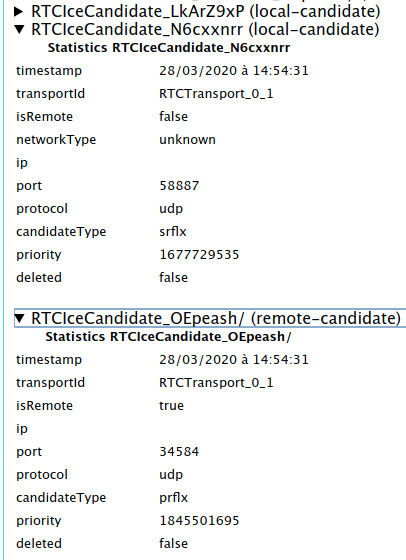Click timestamp value of N6cxxnrr candidate
The width and height of the screenshot is (406, 560).
point(234,71)
